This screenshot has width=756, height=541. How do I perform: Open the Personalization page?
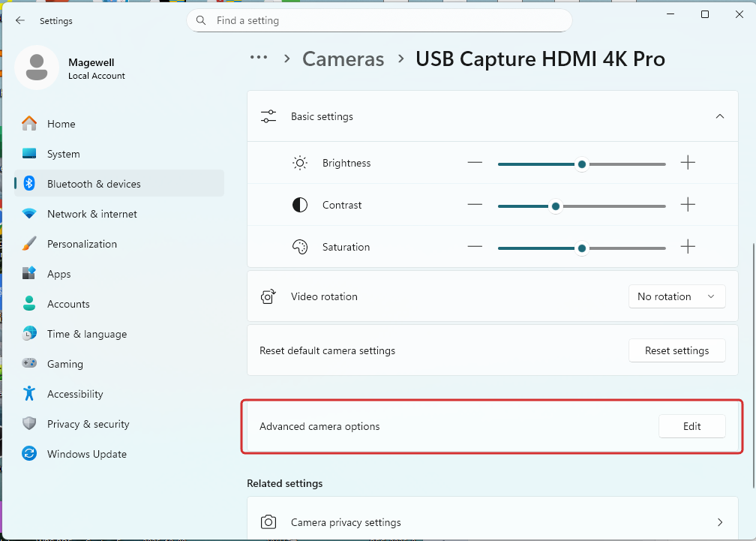(82, 244)
